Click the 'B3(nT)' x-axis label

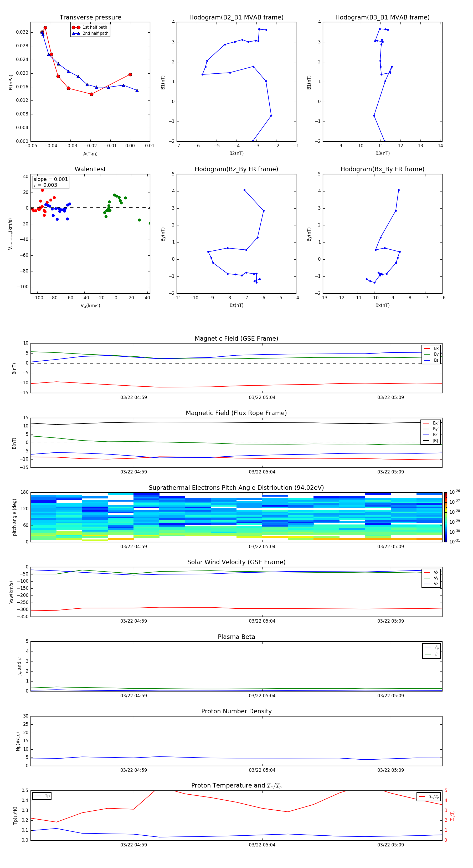tap(382, 153)
